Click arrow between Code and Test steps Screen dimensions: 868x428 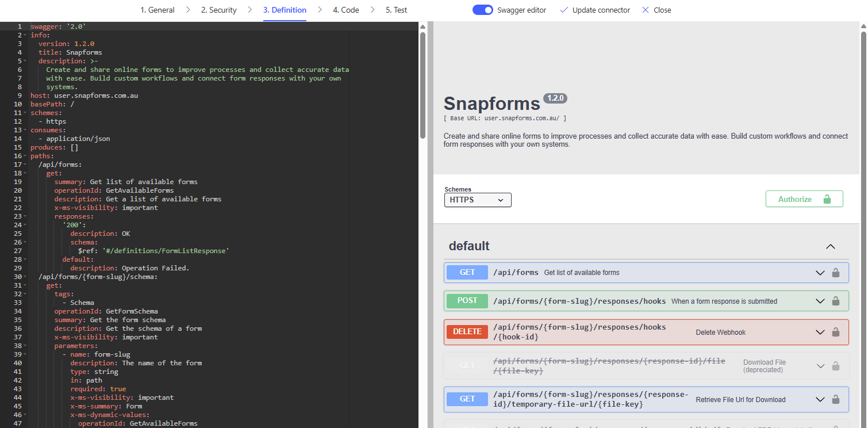[372, 10]
